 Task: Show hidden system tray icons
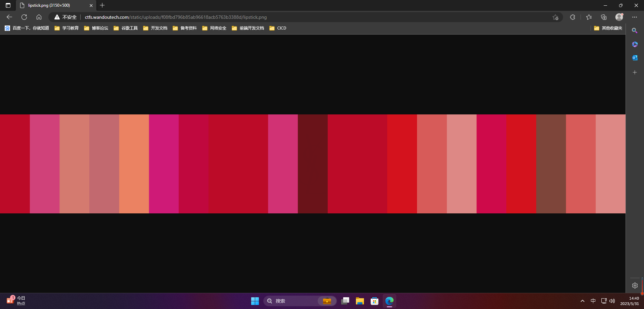click(583, 301)
